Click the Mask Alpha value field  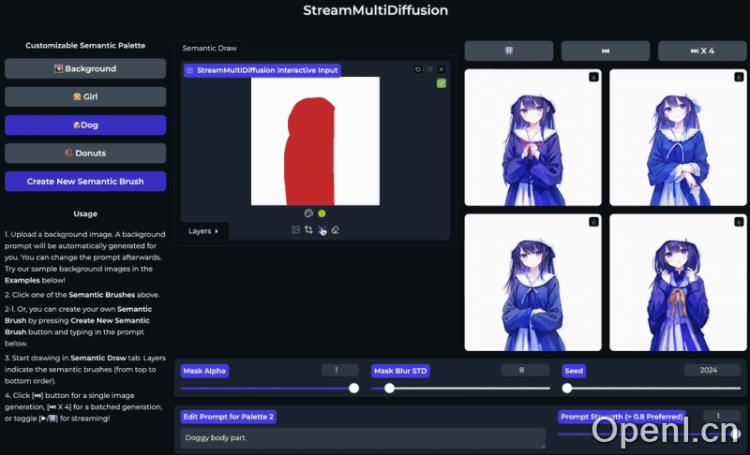point(340,370)
